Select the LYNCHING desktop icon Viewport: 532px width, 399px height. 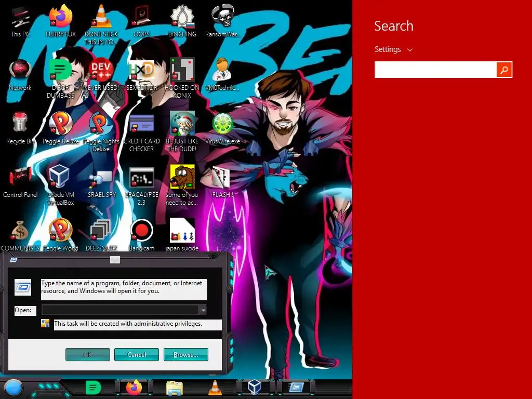182,21
